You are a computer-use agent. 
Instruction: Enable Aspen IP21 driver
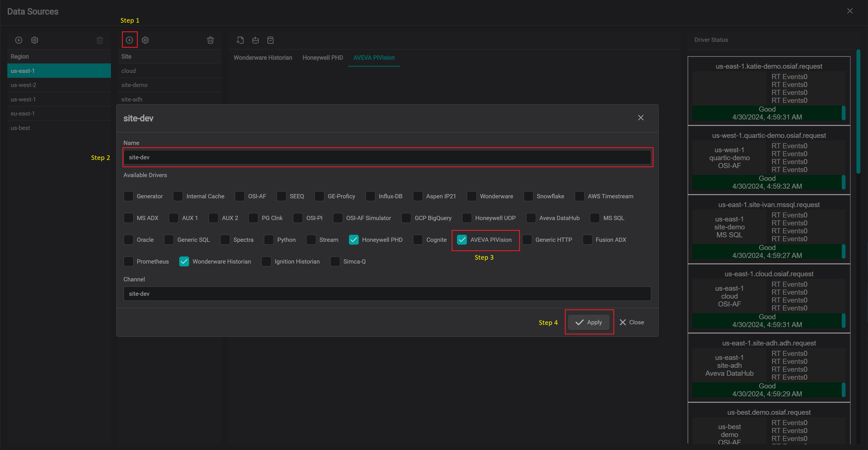[418, 196]
